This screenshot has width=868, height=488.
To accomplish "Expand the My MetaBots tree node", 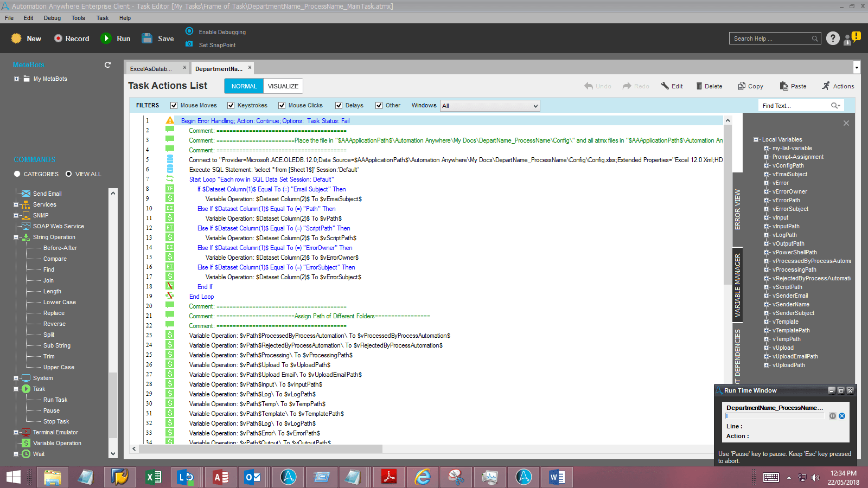I will [16, 79].
